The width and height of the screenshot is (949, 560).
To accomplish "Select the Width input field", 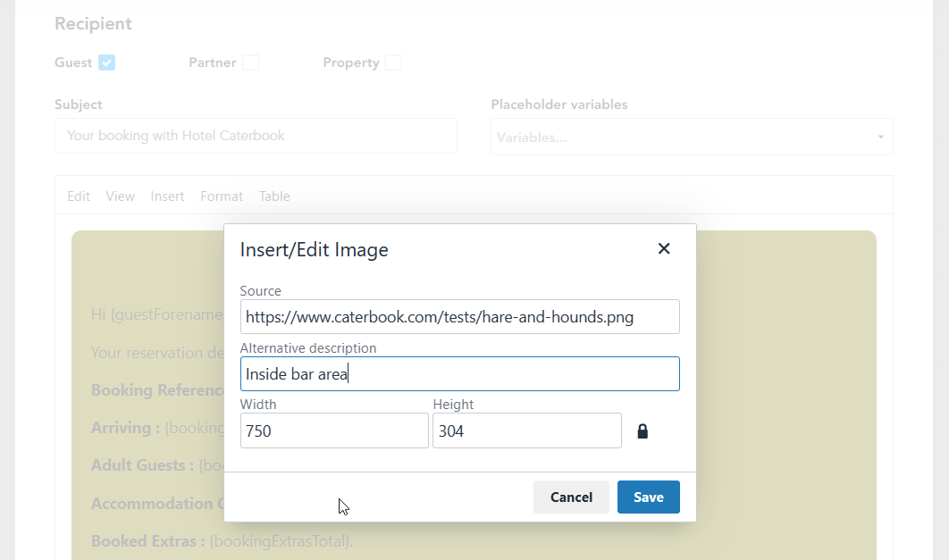I will [334, 431].
